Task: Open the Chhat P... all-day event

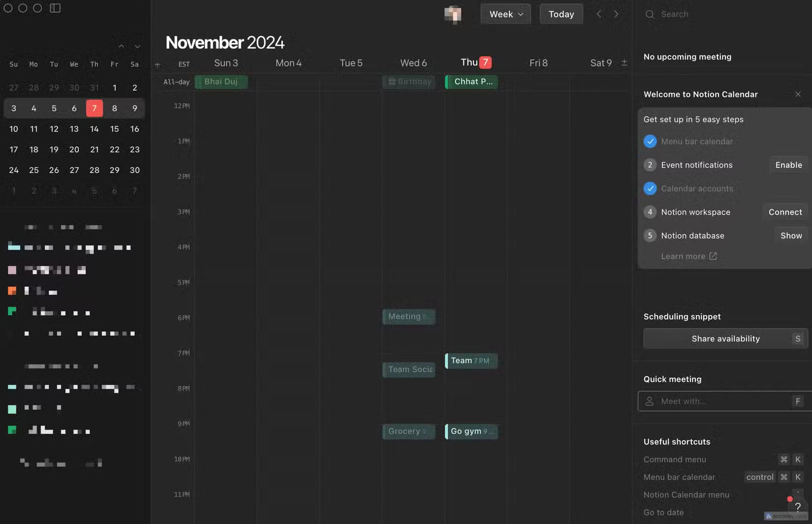Action: [471, 82]
